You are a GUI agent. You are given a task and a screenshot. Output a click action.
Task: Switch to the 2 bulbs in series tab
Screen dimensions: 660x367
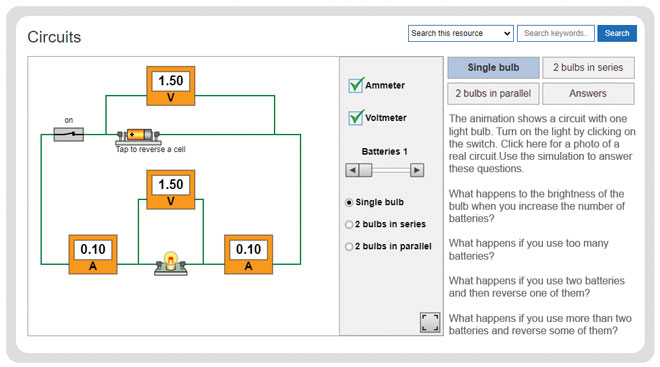(588, 68)
